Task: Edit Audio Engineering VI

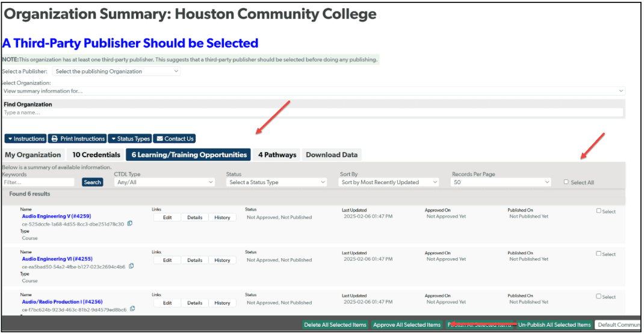Action: point(167,261)
